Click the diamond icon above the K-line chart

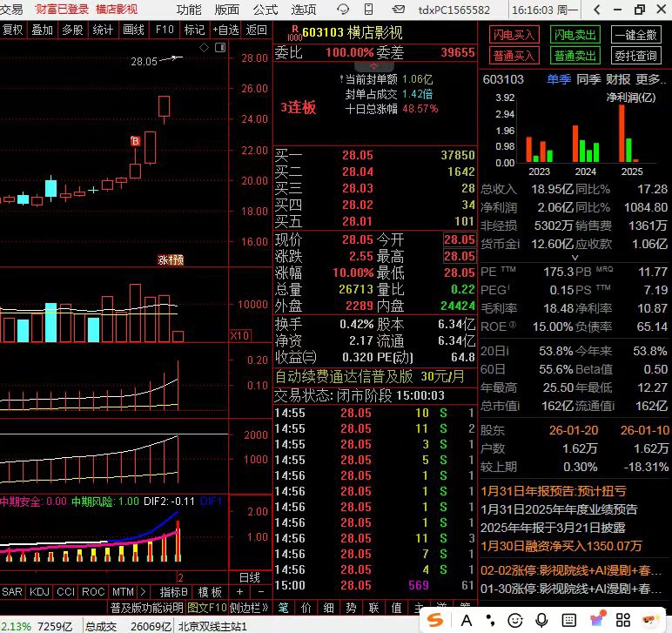205,47
